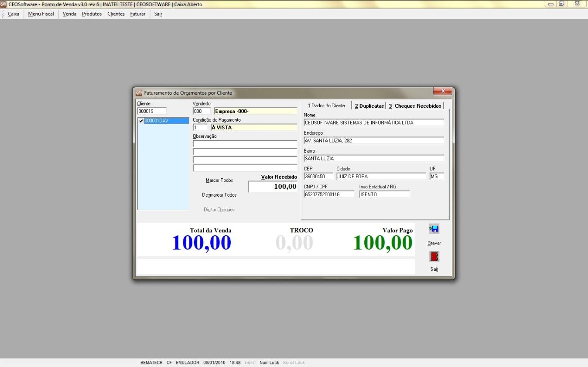Click the UF field MG

437,177
